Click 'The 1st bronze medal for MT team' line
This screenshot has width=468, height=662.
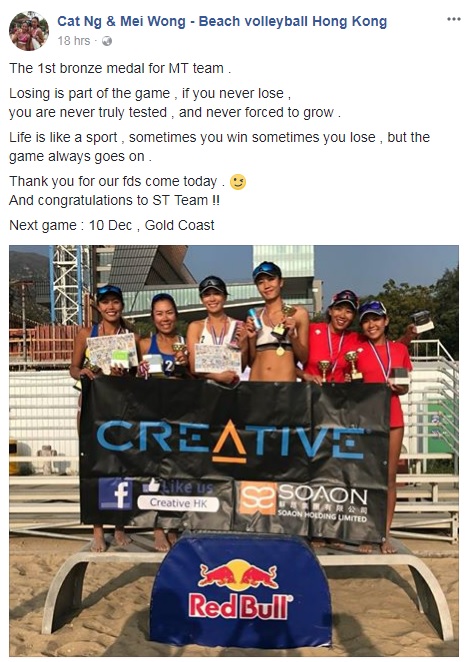[x=120, y=68]
